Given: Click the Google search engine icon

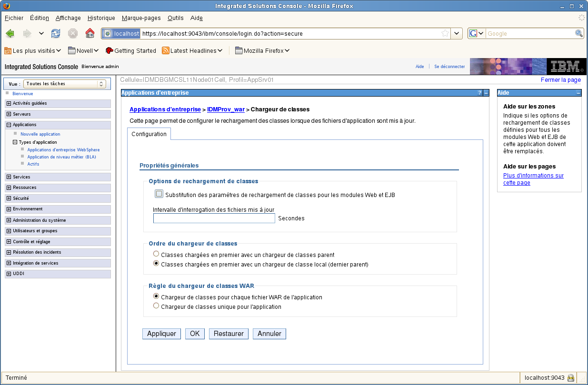Looking at the screenshot, I should (x=474, y=33).
